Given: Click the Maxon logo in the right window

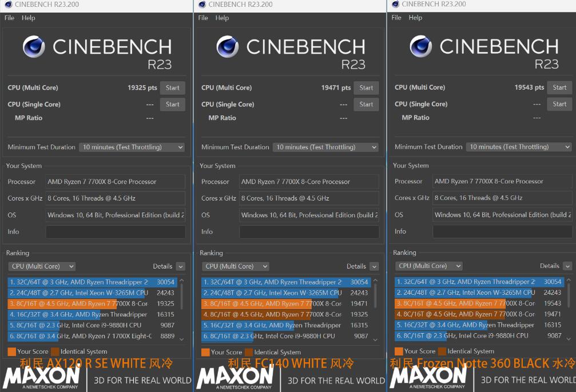Looking at the screenshot, I should coord(428,378).
